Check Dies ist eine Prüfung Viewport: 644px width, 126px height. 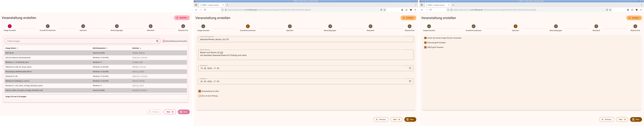(200, 96)
